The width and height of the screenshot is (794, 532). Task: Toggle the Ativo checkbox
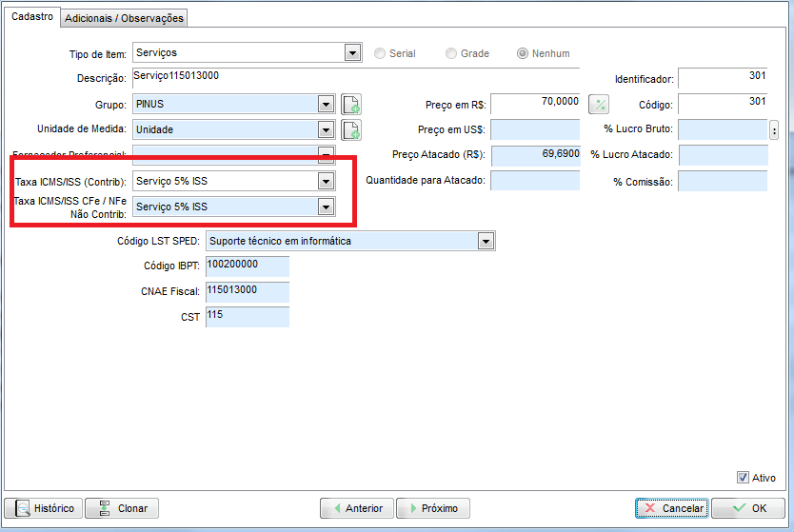point(744,478)
